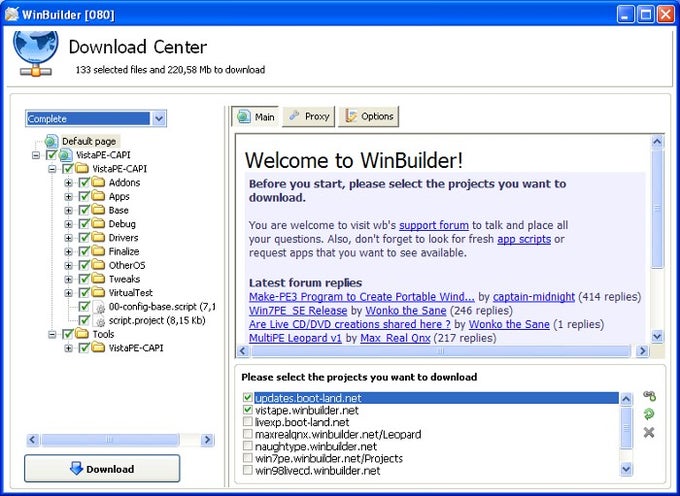Check win7pe.winbuilder.net/Projects checkbox
680x496 pixels.
coord(248,458)
